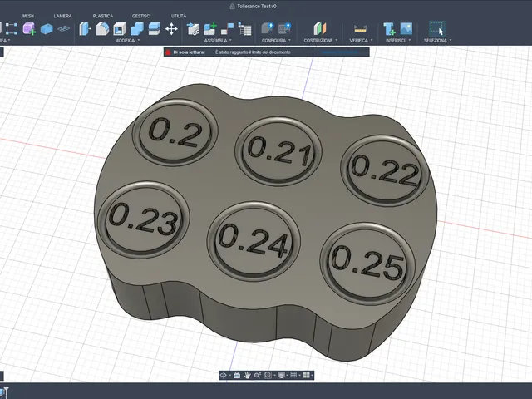Select the As-built Joint tool
Image resolution: width=532 pixels, height=399 pixels.
click(x=227, y=29)
